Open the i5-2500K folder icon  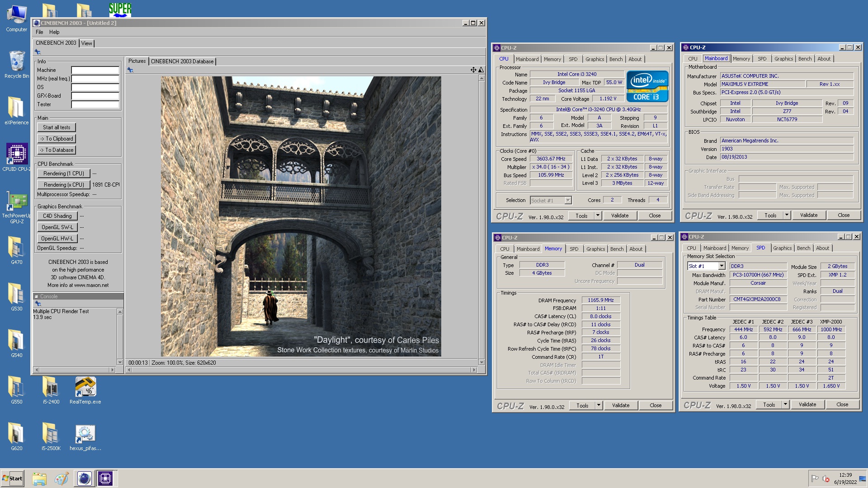(x=51, y=436)
